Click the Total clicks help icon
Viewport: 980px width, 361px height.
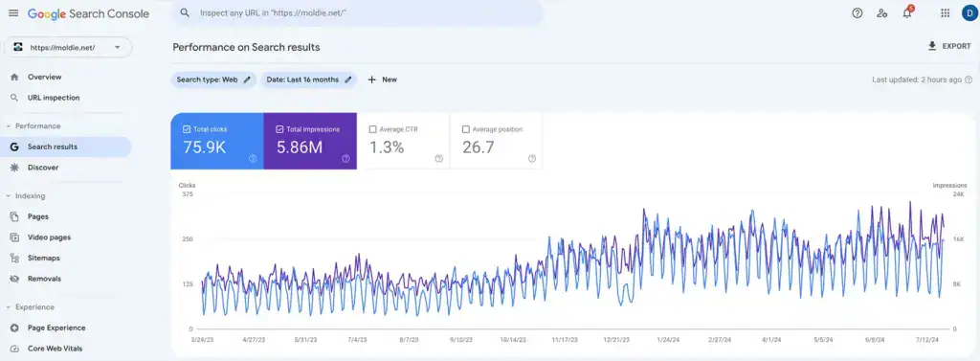[x=253, y=159]
